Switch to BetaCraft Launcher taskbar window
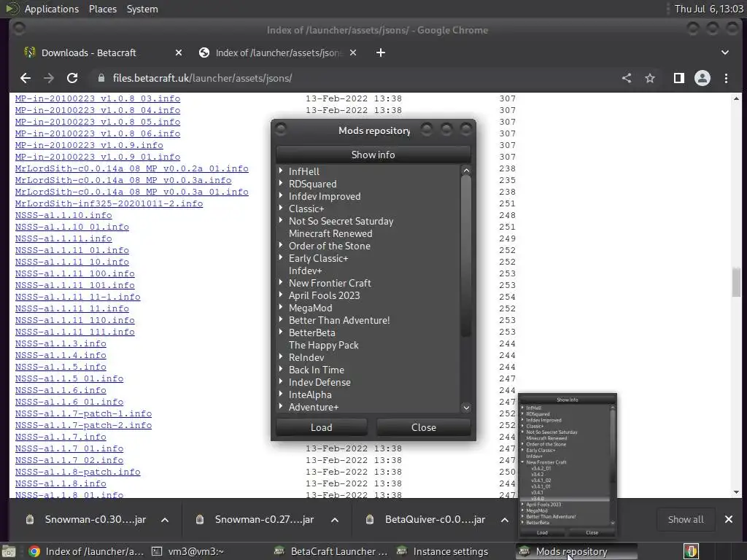The width and height of the screenshot is (747, 560). point(332,551)
